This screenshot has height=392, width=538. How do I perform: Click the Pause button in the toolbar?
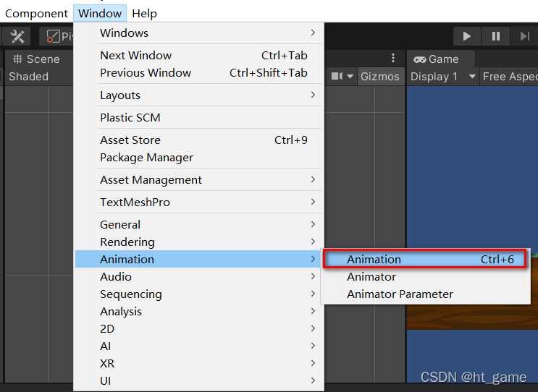[x=496, y=36]
